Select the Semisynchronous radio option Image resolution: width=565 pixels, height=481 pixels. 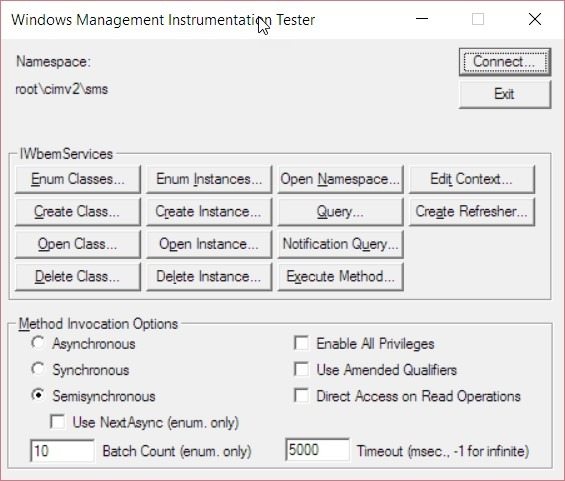tap(38, 396)
